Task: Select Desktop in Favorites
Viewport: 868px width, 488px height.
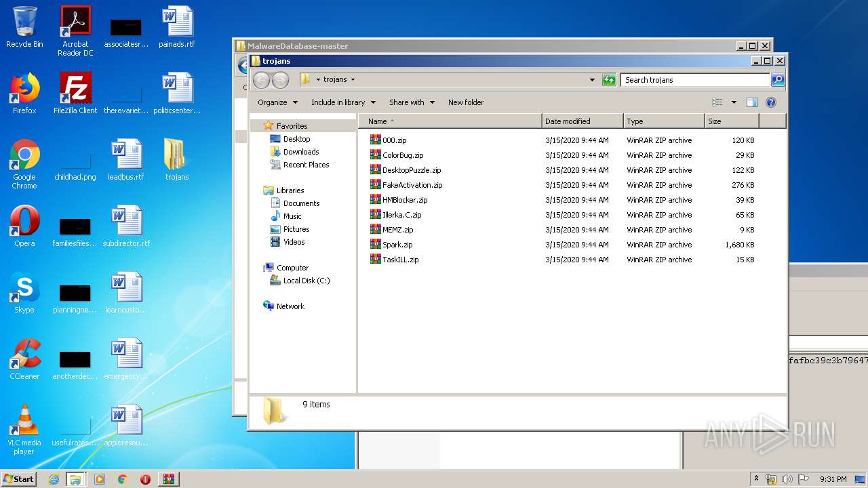Action: [296, 139]
